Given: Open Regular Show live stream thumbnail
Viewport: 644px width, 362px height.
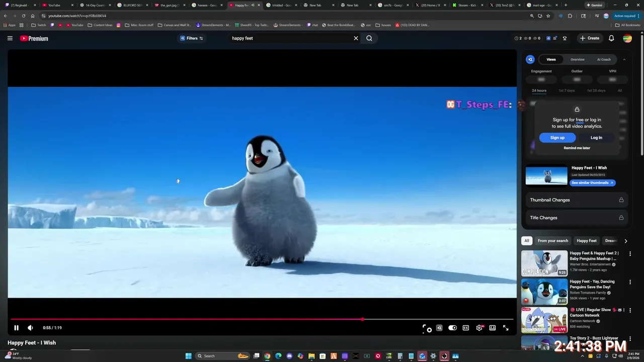Looking at the screenshot, I should pos(544,320).
